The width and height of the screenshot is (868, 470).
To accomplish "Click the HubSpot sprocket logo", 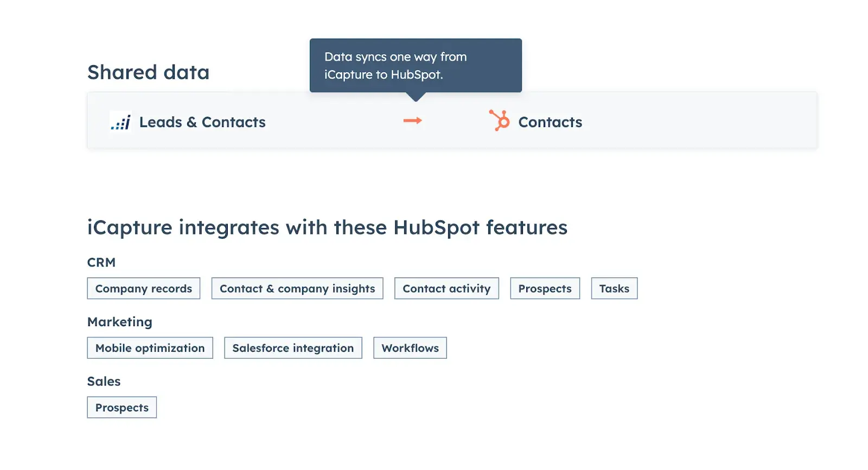I will coord(499,120).
